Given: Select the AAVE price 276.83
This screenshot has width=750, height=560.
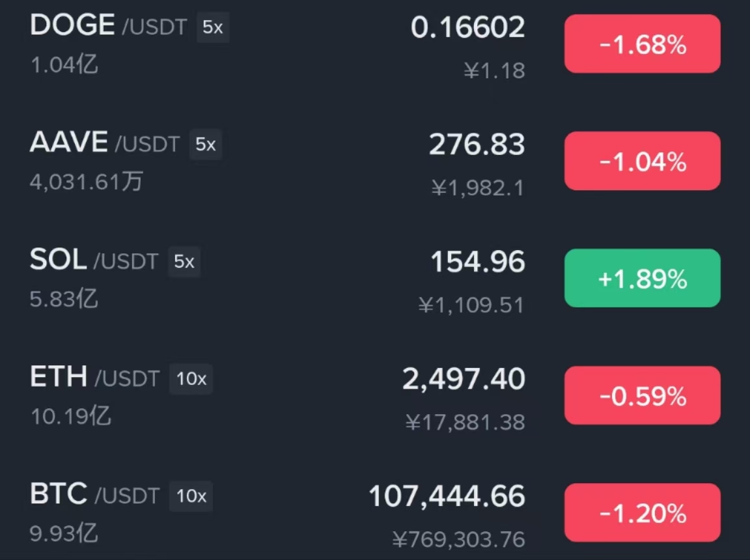Looking at the screenshot, I should click(x=477, y=145).
